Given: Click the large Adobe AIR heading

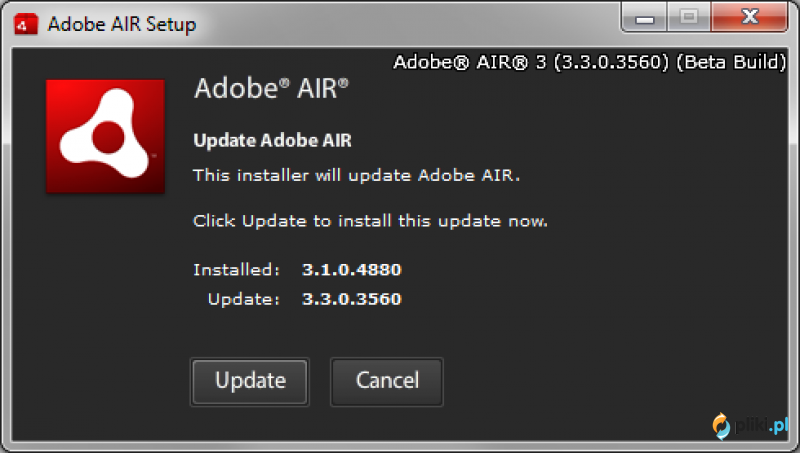Looking at the screenshot, I should pyautogui.click(x=271, y=88).
